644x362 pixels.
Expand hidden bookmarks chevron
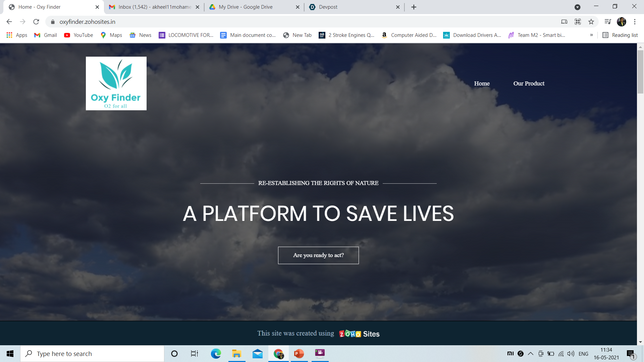591,35
